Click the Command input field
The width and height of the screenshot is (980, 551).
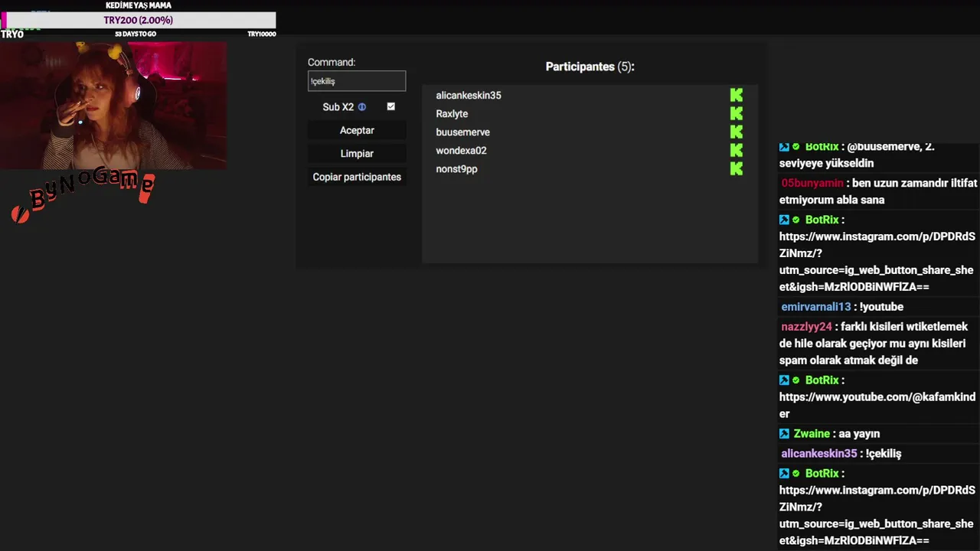click(x=357, y=81)
